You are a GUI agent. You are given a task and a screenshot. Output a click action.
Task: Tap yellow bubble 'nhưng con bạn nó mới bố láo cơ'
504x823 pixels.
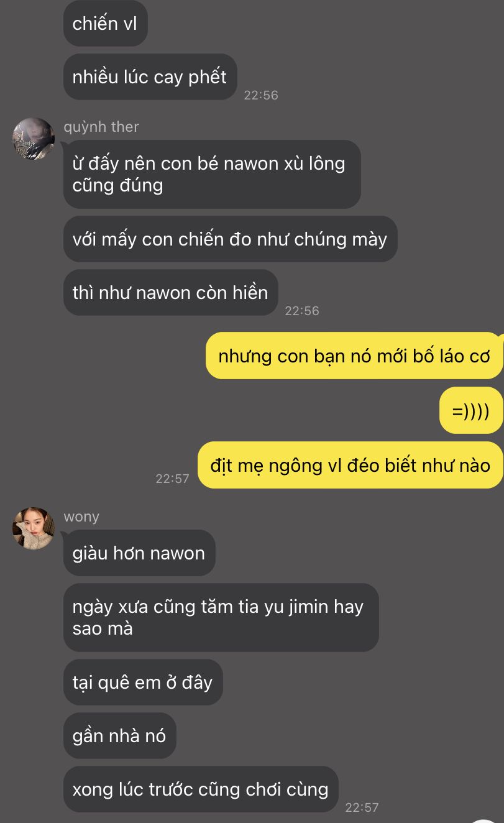coord(354,356)
